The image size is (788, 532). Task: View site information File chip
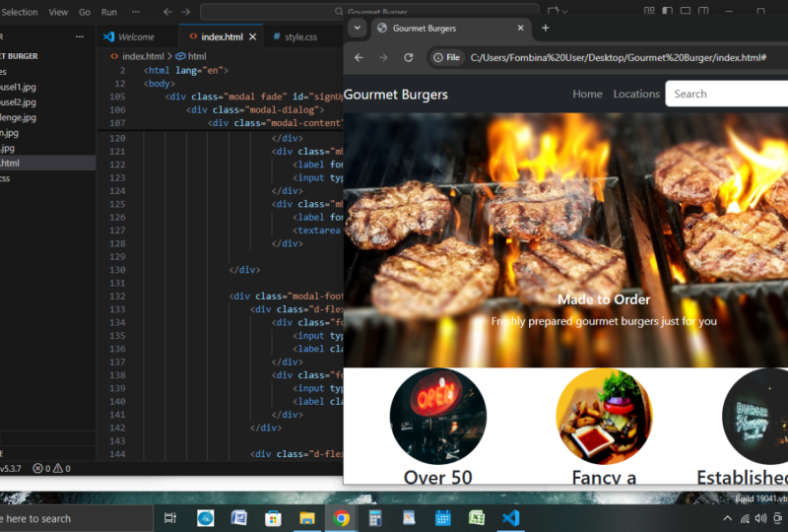(447, 58)
